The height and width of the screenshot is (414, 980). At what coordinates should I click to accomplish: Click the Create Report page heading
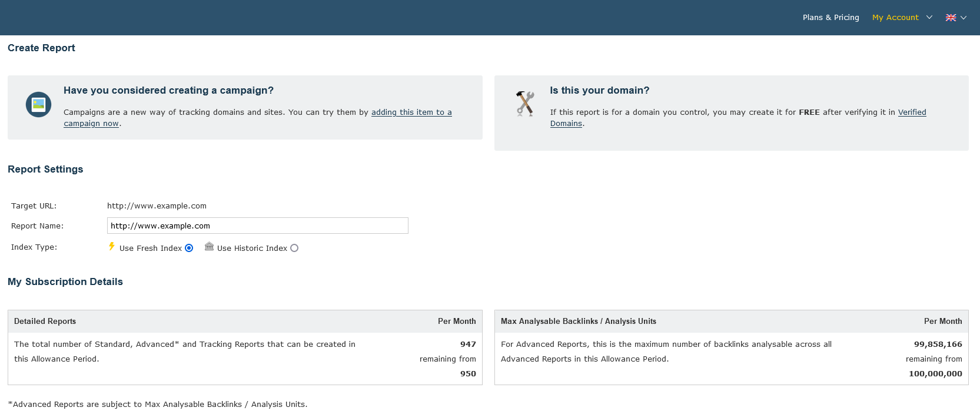coord(41,48)
